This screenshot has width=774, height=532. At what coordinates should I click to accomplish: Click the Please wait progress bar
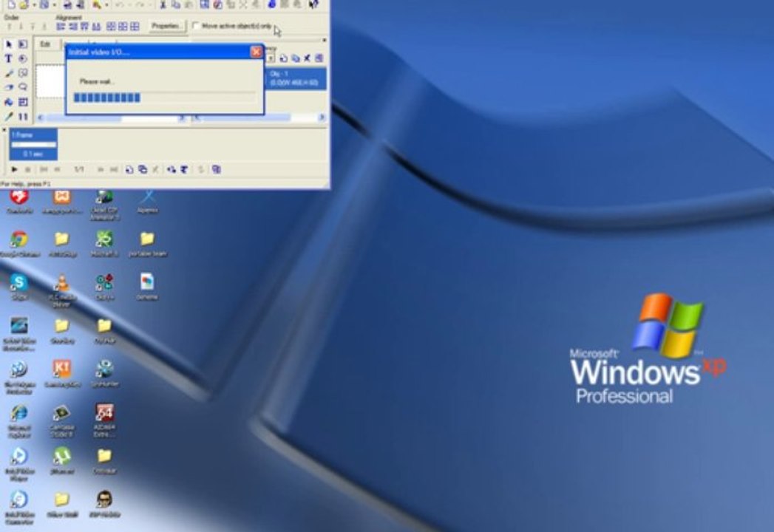pos(164,98)
